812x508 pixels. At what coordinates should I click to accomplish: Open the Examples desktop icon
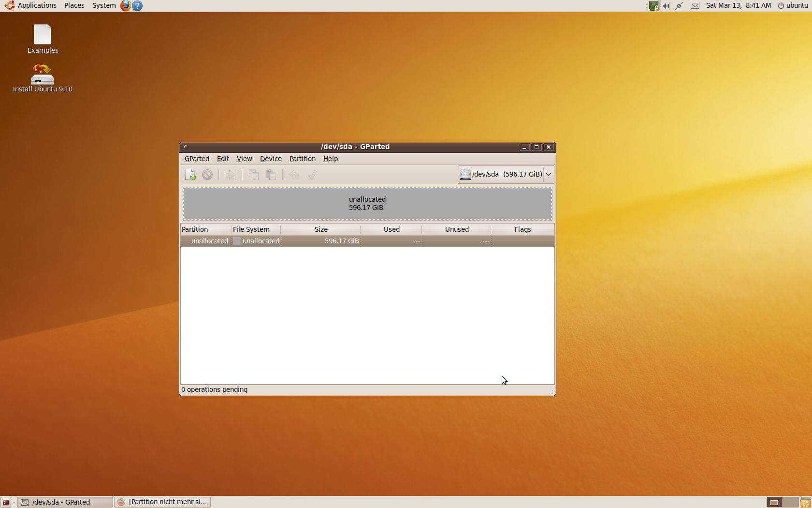[43, 39]
